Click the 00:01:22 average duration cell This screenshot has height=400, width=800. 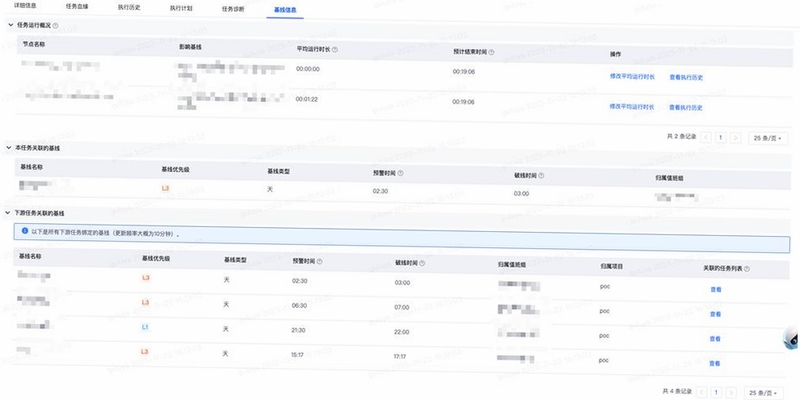(x=307, y=99)
